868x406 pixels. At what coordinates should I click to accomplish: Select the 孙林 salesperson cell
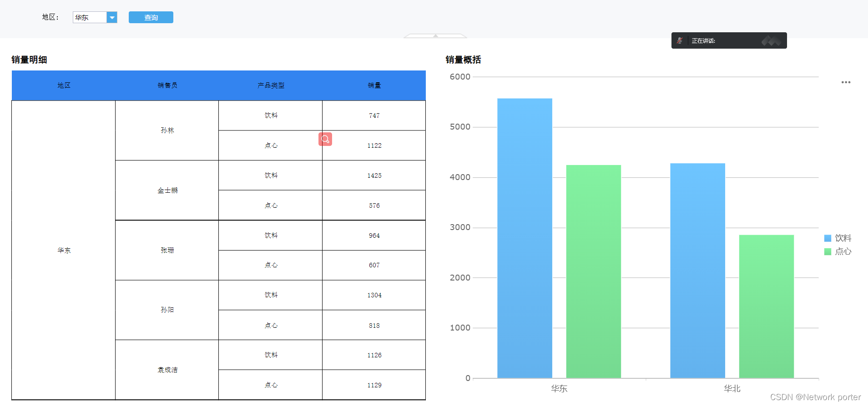(167, 130)
